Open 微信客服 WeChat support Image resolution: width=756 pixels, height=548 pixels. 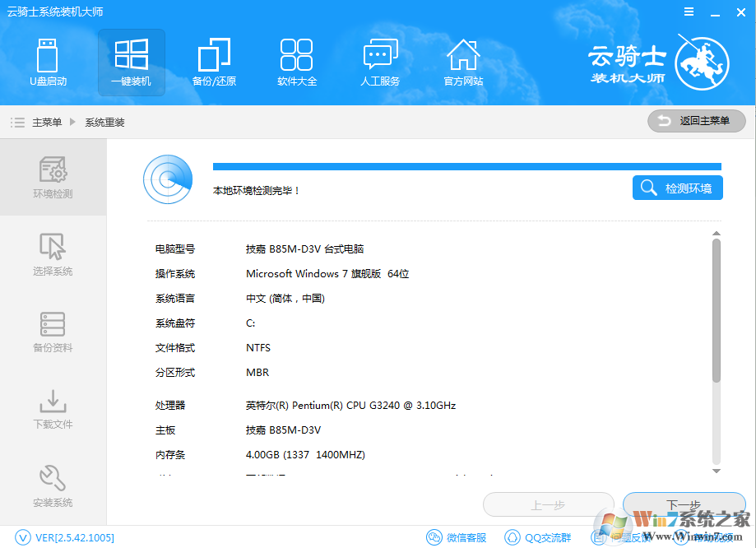click(x=455, y=537)
